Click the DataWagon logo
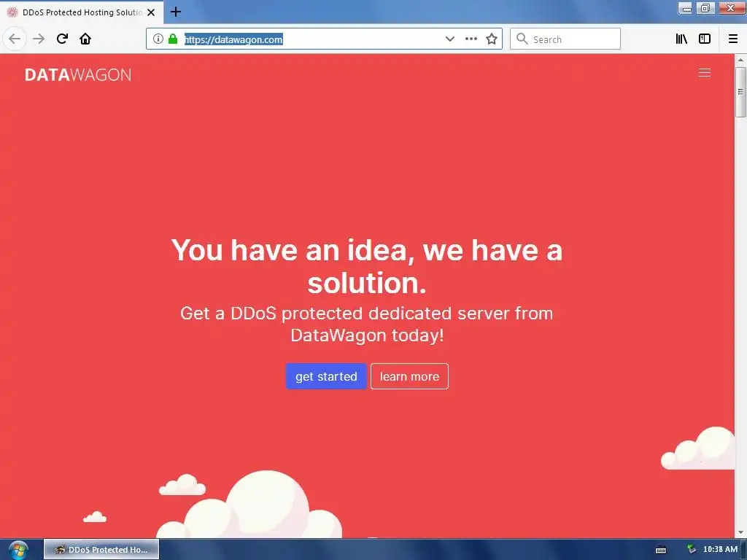747x560 pixels. point(78,75)
